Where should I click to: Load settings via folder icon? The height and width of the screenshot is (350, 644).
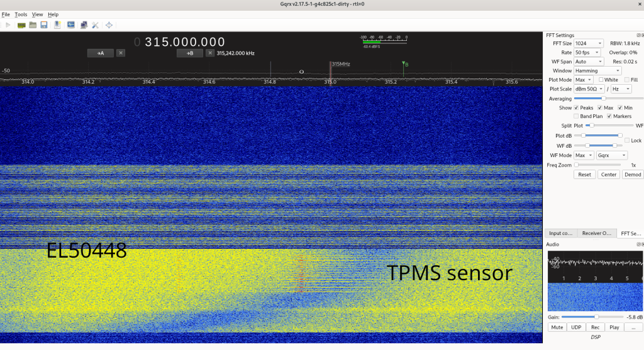point(33,25)
